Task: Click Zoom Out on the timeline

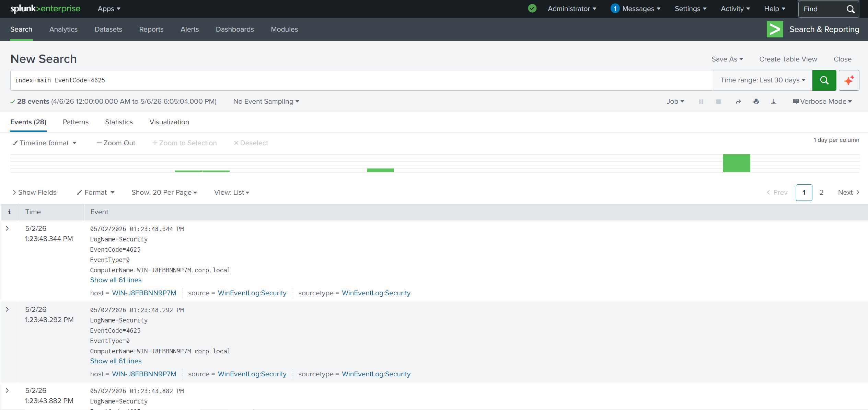Action: (116, 143)
